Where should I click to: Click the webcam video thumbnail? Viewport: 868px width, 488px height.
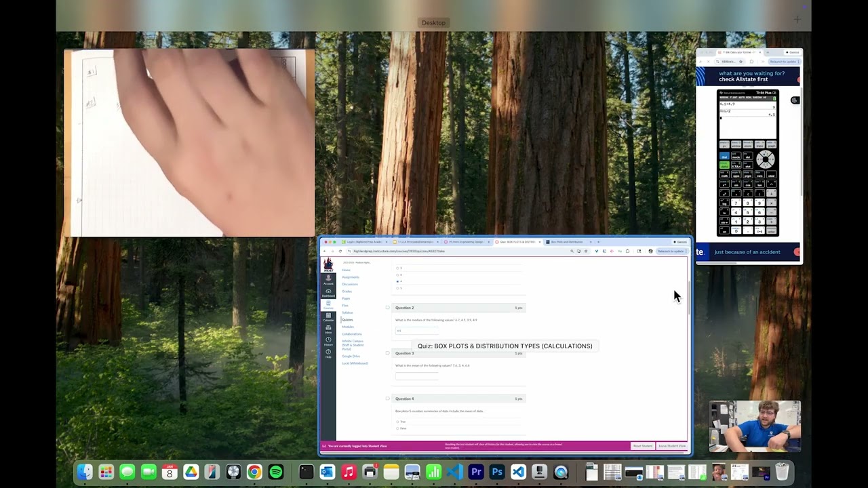(x=755, y=426)
